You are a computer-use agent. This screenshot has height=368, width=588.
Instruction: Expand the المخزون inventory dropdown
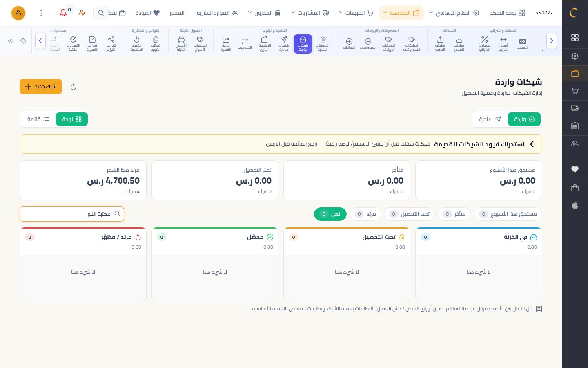(x=264, y=13)
